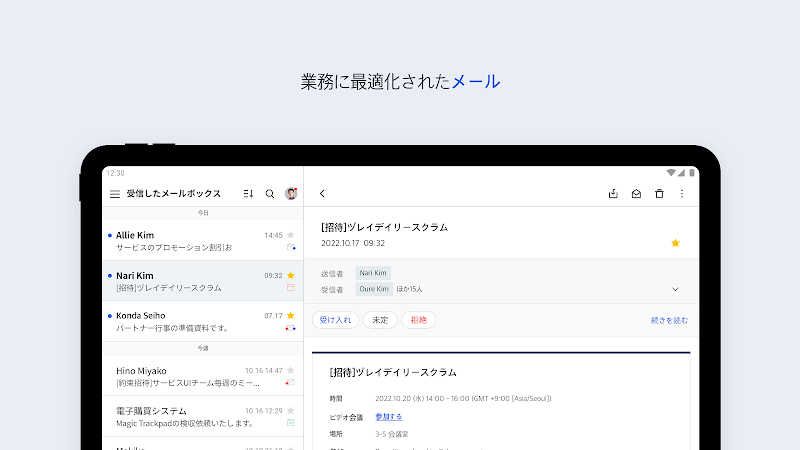Click the 続きを読む link

[x=668, y=321]
